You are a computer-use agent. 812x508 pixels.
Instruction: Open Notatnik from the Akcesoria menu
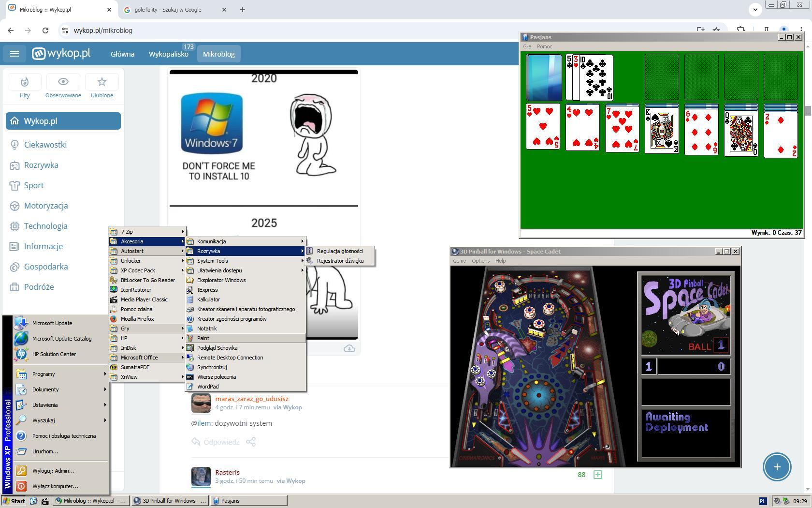click(x=246, y=329)
